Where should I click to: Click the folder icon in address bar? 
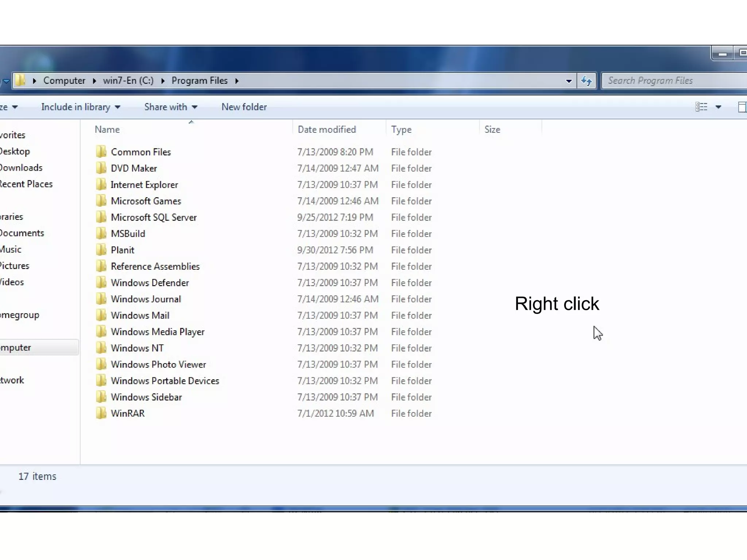20,81
